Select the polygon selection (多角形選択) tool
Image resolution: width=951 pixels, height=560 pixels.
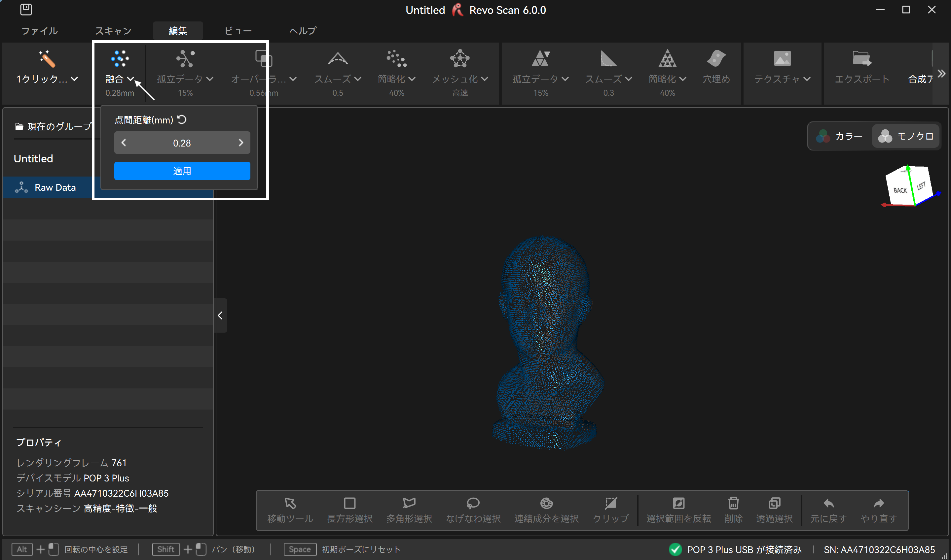click(409, 503)
